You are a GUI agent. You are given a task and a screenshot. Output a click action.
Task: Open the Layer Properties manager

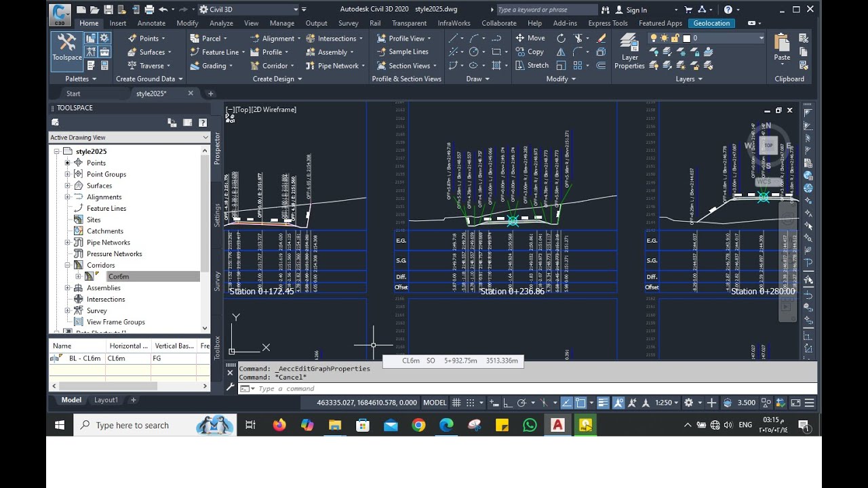point(629,52)
